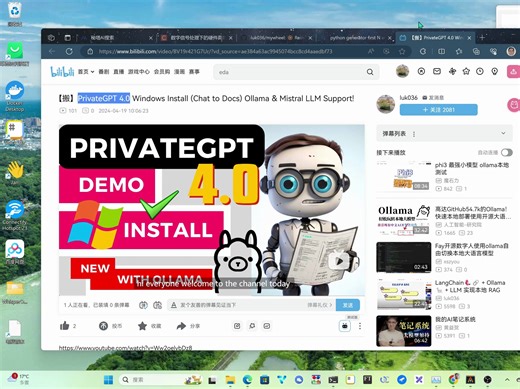The height and width of the screenshot is (389, 520).
Task: Click the danmaku settings icon beside danmaku input
Action: 157,305
